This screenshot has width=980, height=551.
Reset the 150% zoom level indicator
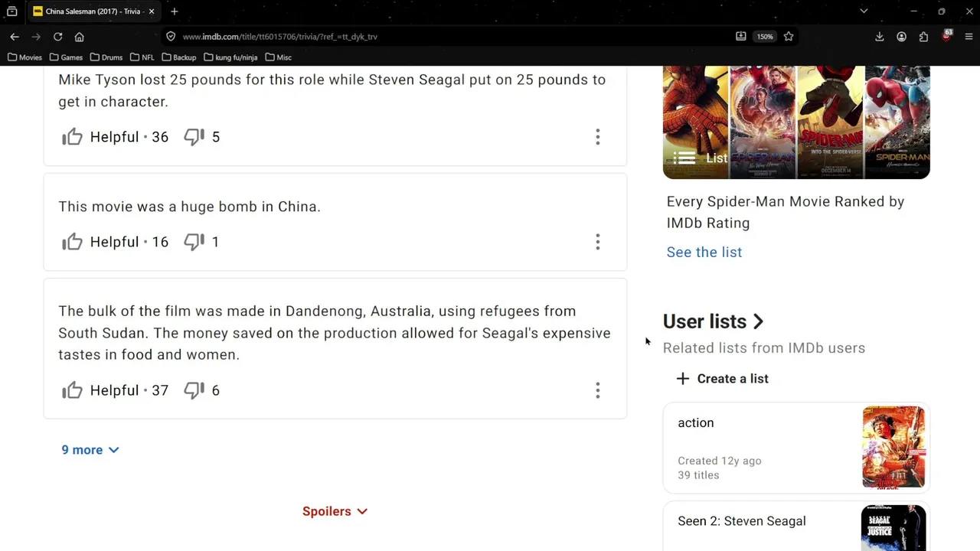[x=765, y=37]
